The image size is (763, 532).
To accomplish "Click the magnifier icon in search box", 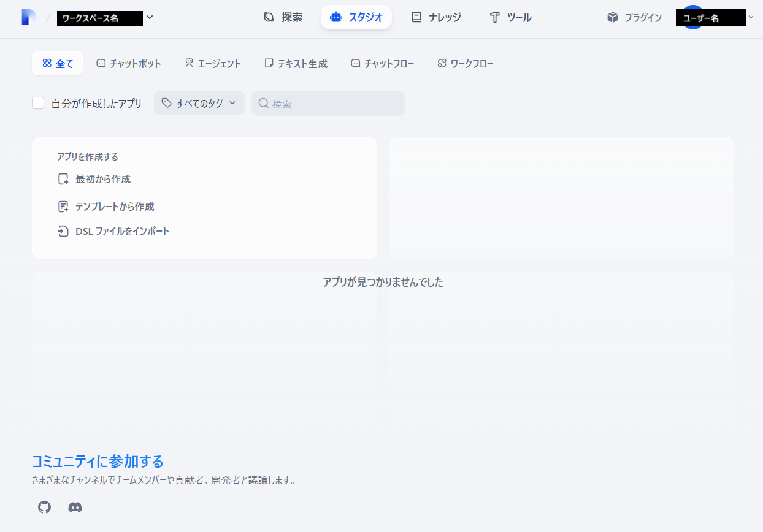I will pyautogui.click(x=264, y=104).
